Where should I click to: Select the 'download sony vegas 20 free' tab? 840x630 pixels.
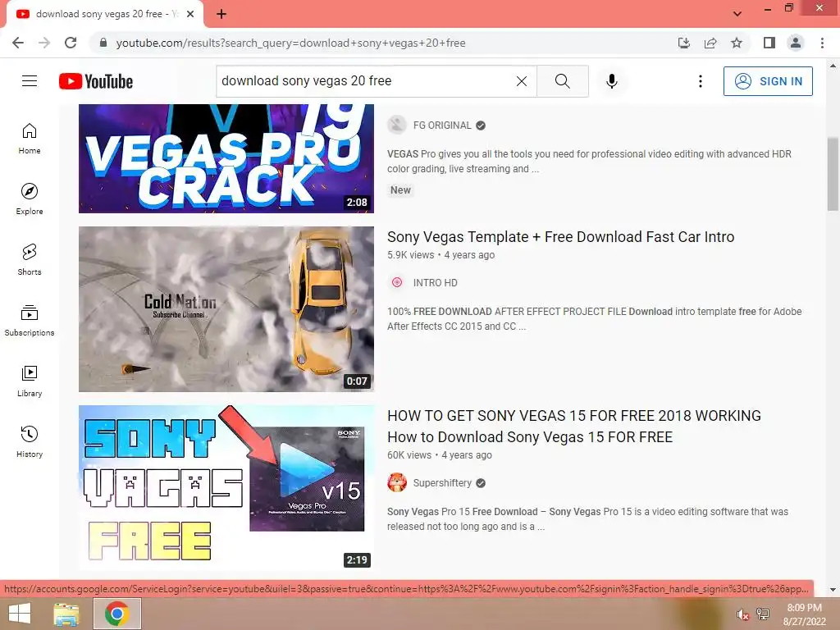(105, 15)
